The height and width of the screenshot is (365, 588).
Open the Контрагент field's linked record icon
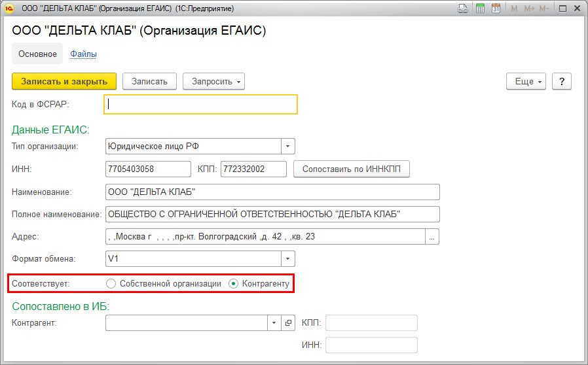288,322
